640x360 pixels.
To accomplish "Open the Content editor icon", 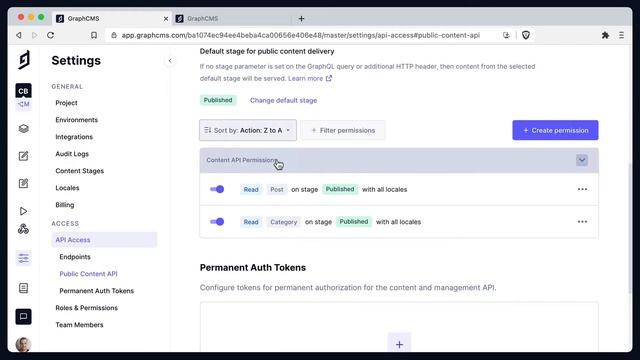I will 23,156.
